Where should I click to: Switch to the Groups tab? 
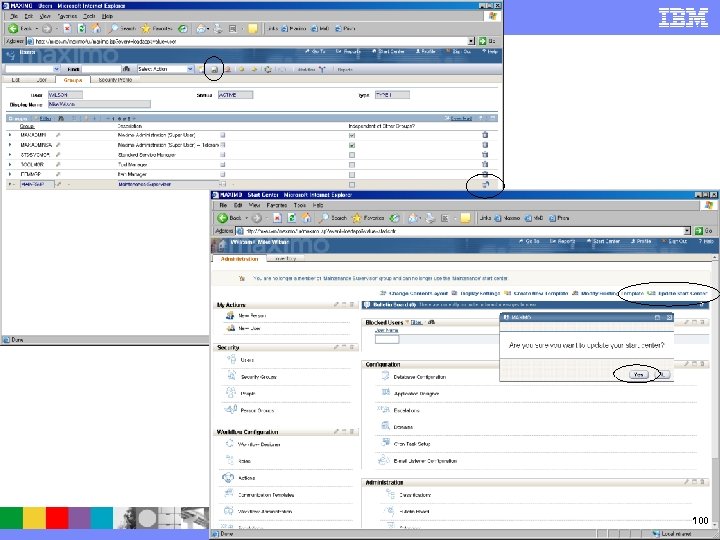[73, 80]
